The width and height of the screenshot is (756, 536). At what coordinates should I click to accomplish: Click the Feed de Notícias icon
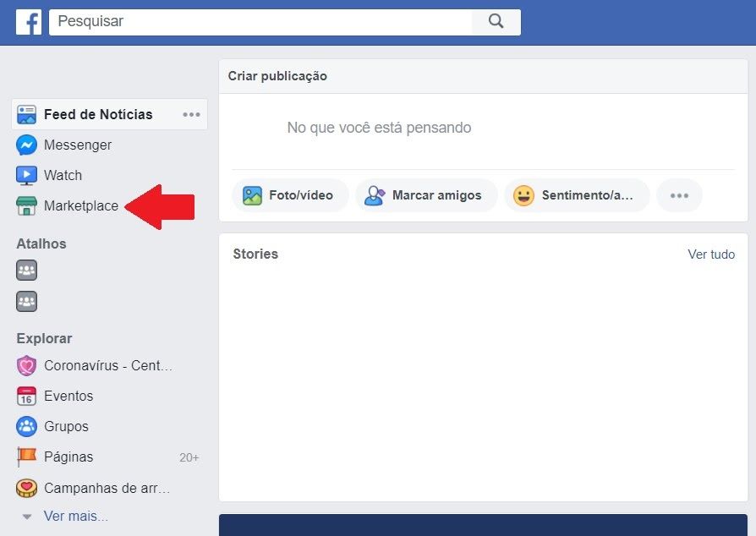coord(26,115)
